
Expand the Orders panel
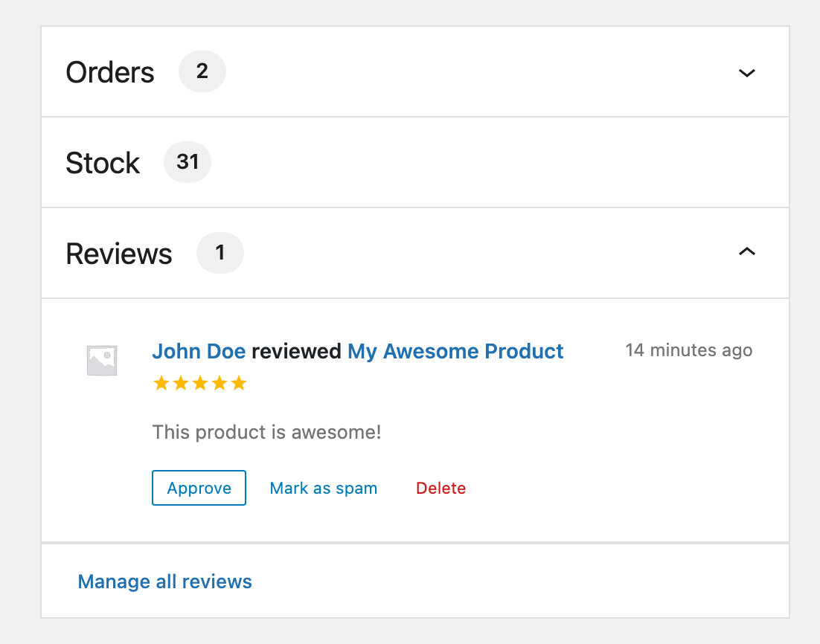[x=747, y=73]
